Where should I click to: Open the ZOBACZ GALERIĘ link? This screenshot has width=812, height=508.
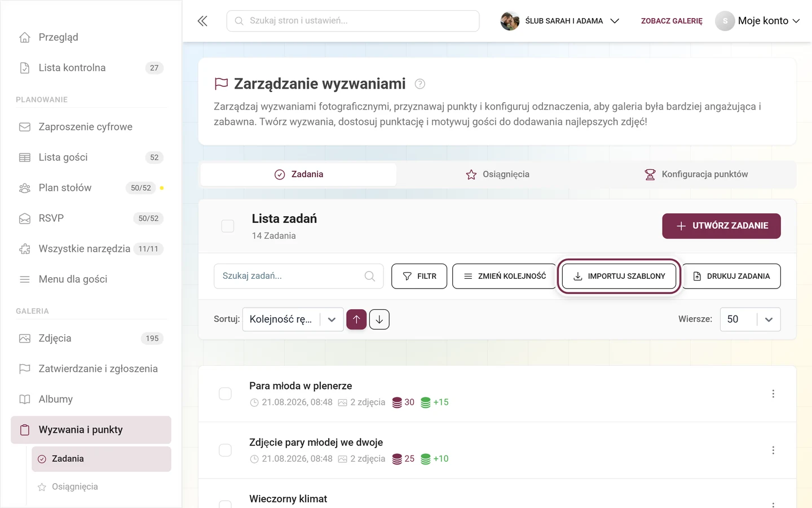click(672, 21)
